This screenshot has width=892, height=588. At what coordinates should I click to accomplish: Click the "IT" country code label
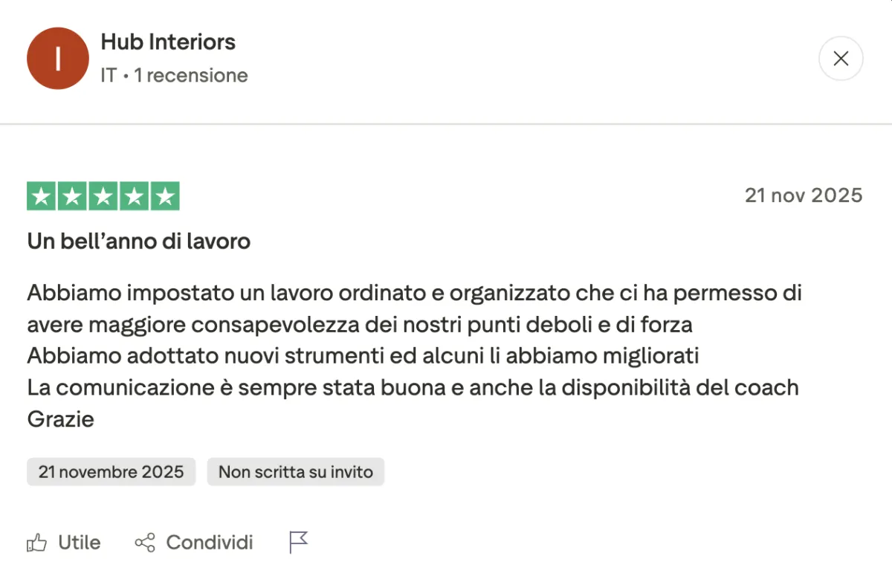click(109, 76)
